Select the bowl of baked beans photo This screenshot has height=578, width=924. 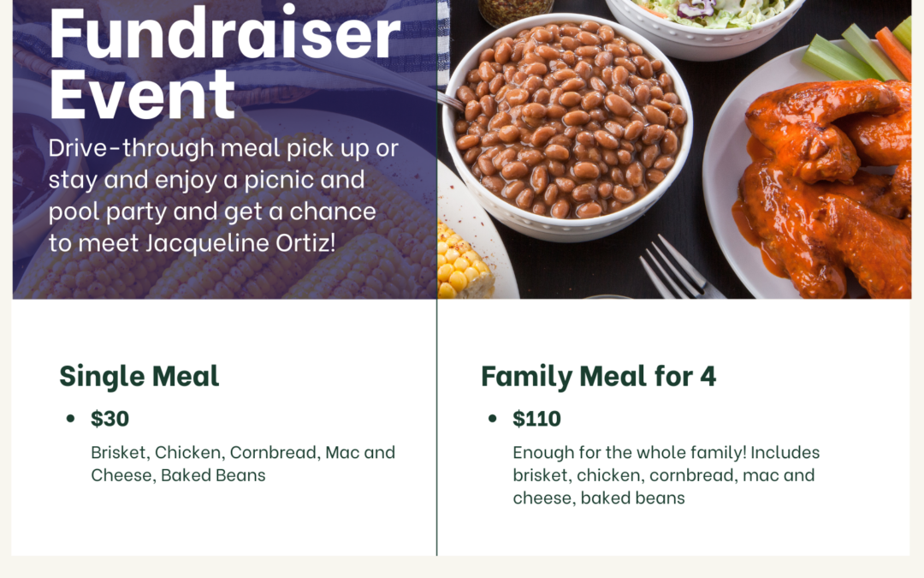click(x=568, y=129)
